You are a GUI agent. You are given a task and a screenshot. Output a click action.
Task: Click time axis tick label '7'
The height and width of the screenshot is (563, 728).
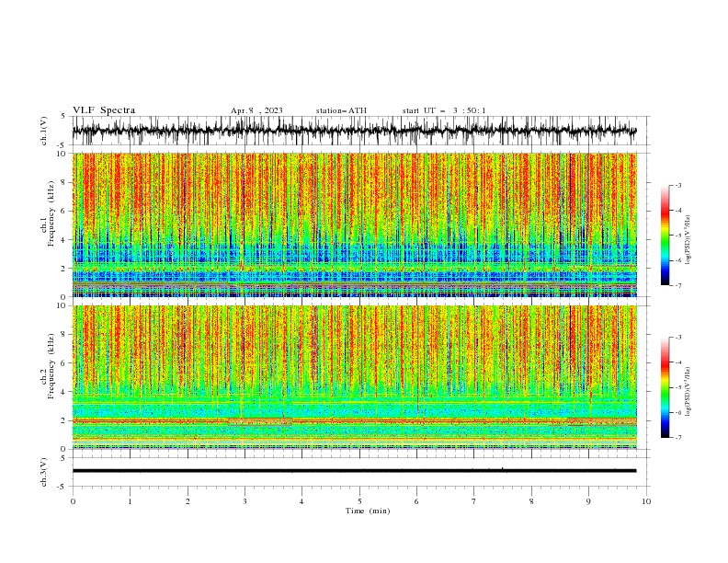pyautogui.click(x=474, y=501)
